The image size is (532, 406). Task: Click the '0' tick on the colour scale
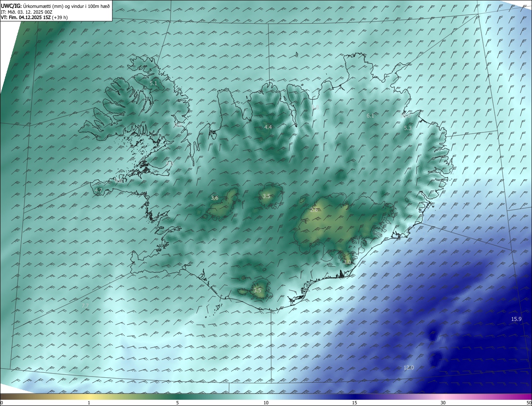pyautogui.click(x=2, y=403)
